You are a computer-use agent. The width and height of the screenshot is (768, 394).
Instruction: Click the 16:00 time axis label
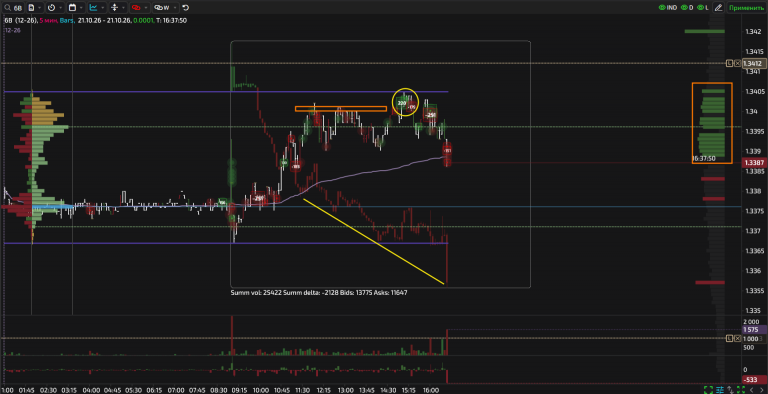pos(431,391)
